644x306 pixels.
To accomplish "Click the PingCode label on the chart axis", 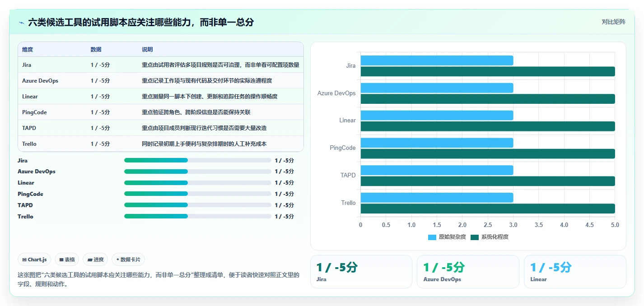I will 343,148.
